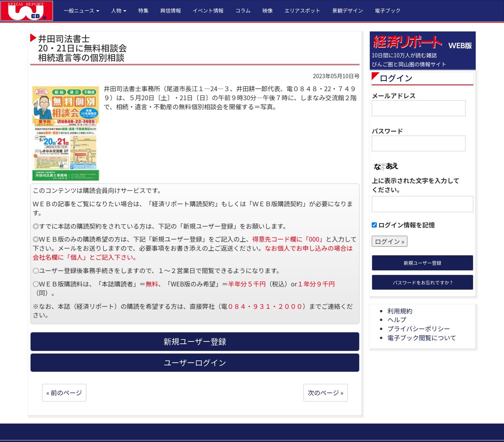Go to « 前のページ
The image size is (504, 442).
click(64, 393)
